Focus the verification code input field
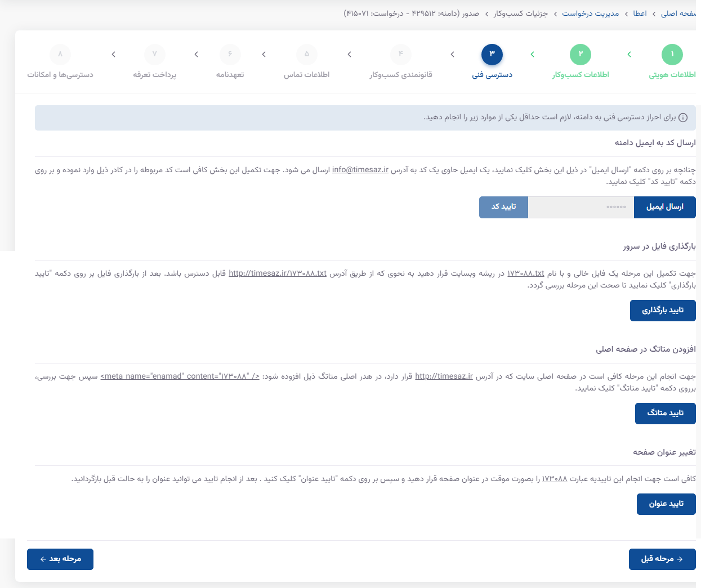Image resolution: width=701 pixels, height=588 pixels. click(x=581, y=207)
